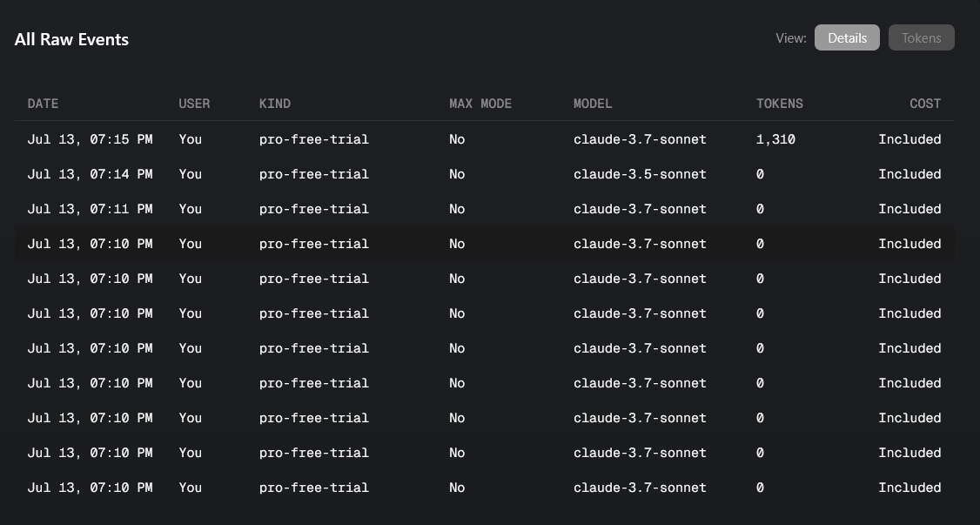Sort by the COST column header
Viewport: 980px width, 525px height.
(925, 104)
